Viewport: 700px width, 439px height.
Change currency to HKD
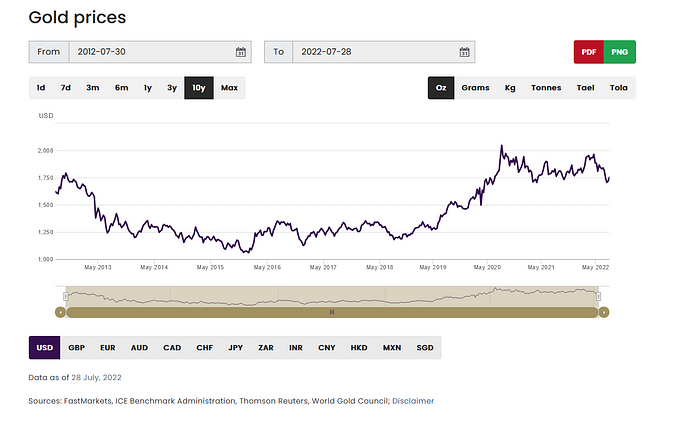click(359, 347)
